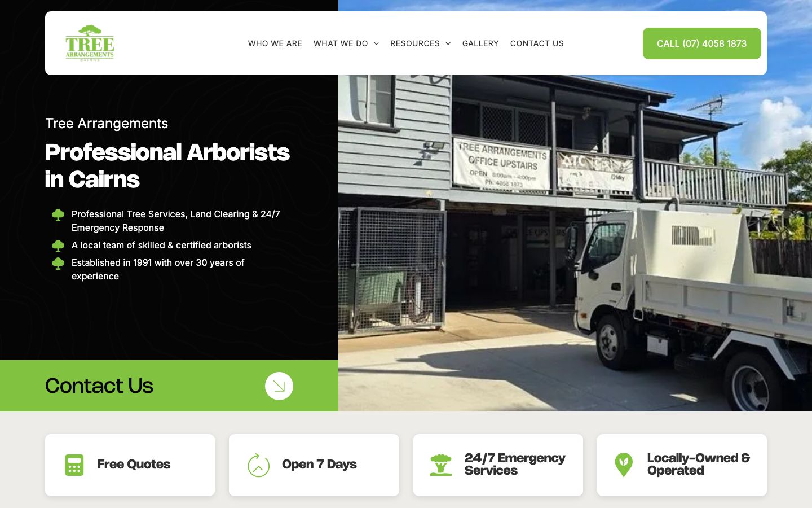The width and height of the screenshot is (812, 508).
Task: Click the clock icon for Open 7 Days
Action: point(259,465)
